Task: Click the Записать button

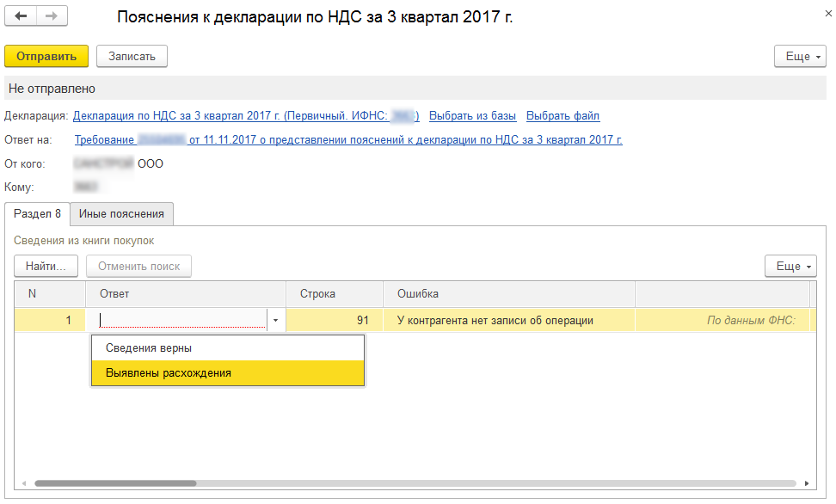Action: point(132,56)
